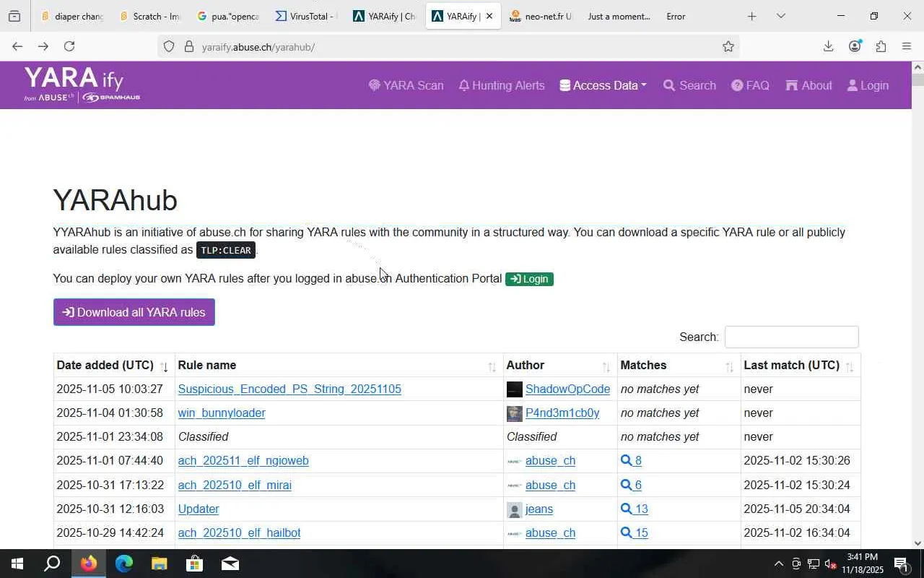Open the Firefox application menu

click(x=907, y=46)
